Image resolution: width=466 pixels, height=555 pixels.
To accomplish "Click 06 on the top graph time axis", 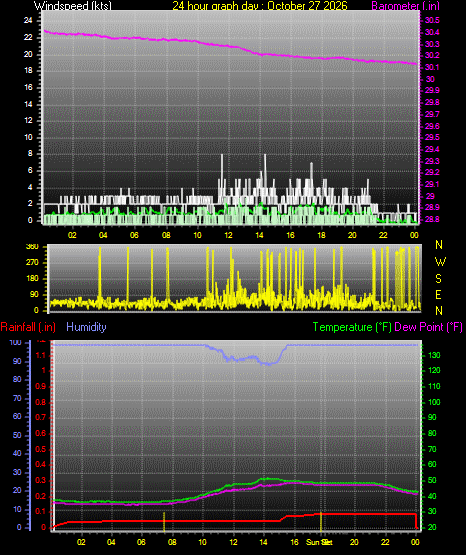I will point(134,235).
